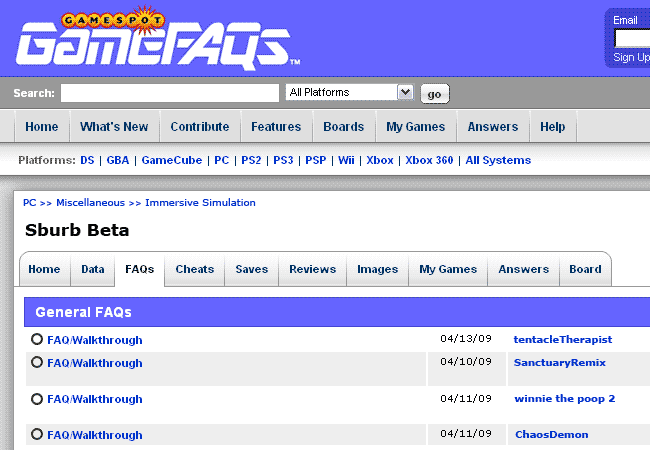Image resolution: width=650 pixels, height=450 pixels.
Task: Open the All Systems link
Action: [x=498, y=160]
